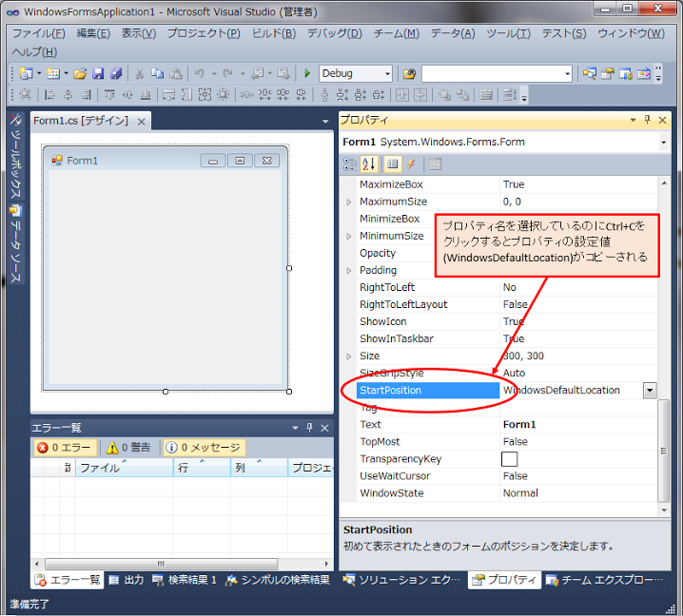Toggle the 0 エラー filter button
The height and width of the screenshot is (616, 683).
65,448
